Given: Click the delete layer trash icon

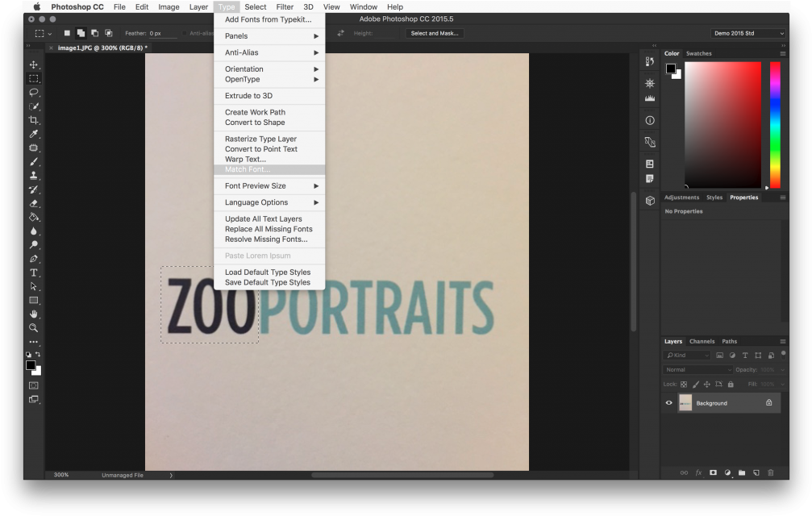Looking at the screenshot, I should coord(771,472).
